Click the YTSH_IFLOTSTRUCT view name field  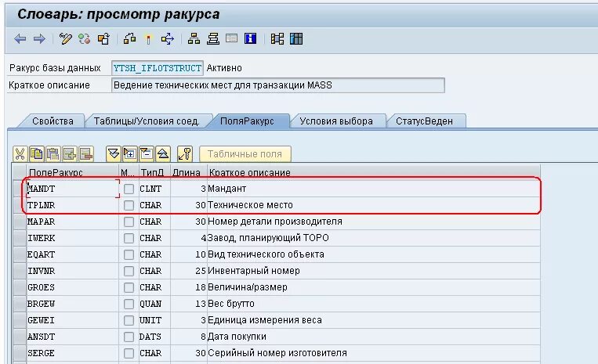pyautogui.click(x=157, y=68)
